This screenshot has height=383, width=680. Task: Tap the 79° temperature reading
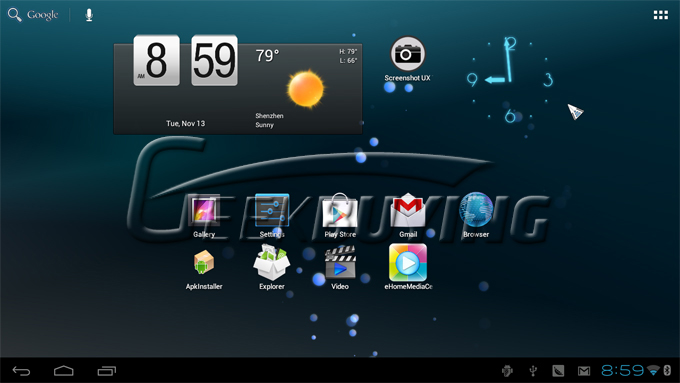tap(267, 56)
